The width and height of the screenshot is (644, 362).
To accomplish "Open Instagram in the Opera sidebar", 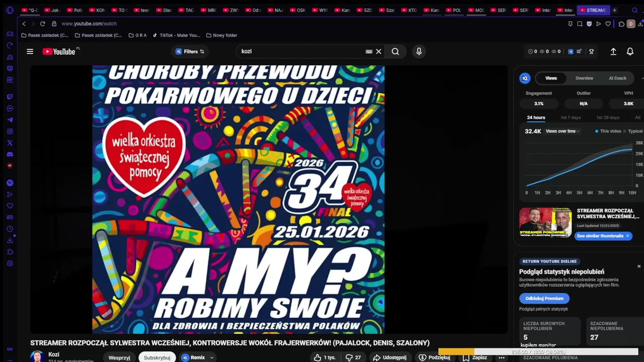I will [x=10, y=131].
